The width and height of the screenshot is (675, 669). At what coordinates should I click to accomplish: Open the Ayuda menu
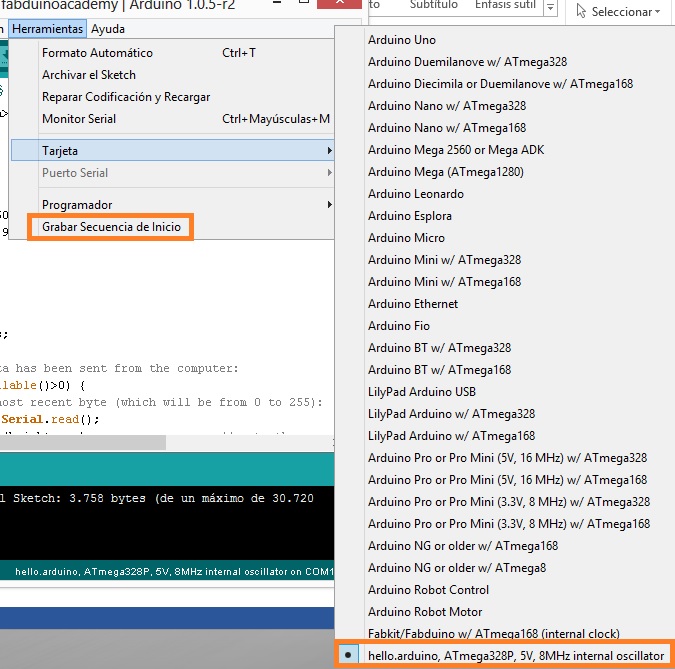click(x=108, y=29)
